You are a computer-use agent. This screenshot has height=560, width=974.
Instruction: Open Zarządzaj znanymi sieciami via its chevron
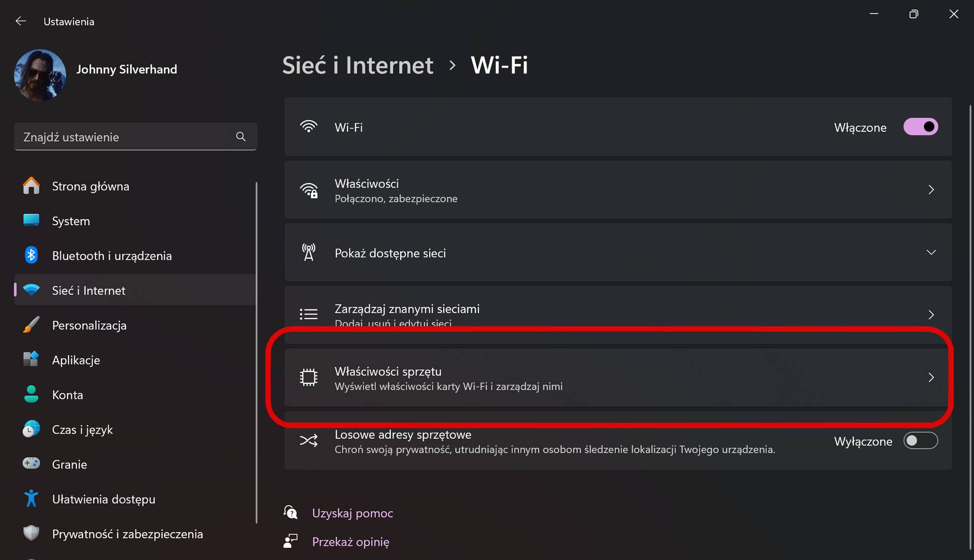pyautogui.click(x=931, y=315)
